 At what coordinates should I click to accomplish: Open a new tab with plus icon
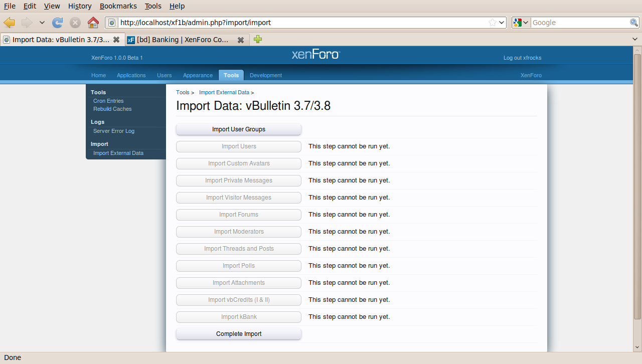coord(258,39)
